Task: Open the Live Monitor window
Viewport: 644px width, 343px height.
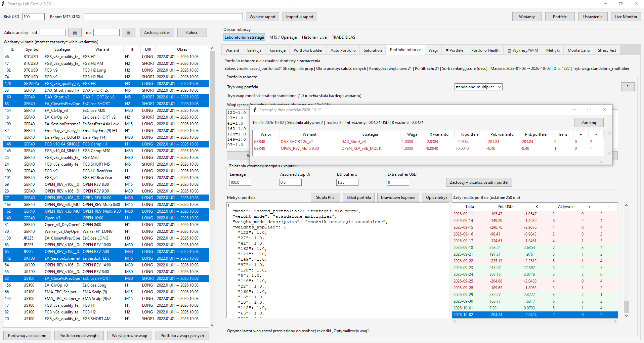Action: (626, 17)
